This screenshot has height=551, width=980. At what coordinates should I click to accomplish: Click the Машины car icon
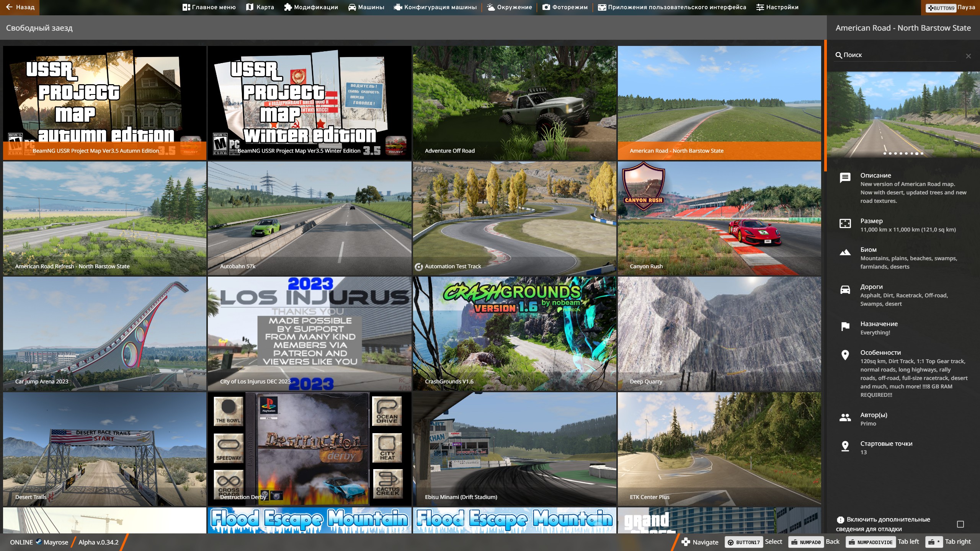coord(352,7)
